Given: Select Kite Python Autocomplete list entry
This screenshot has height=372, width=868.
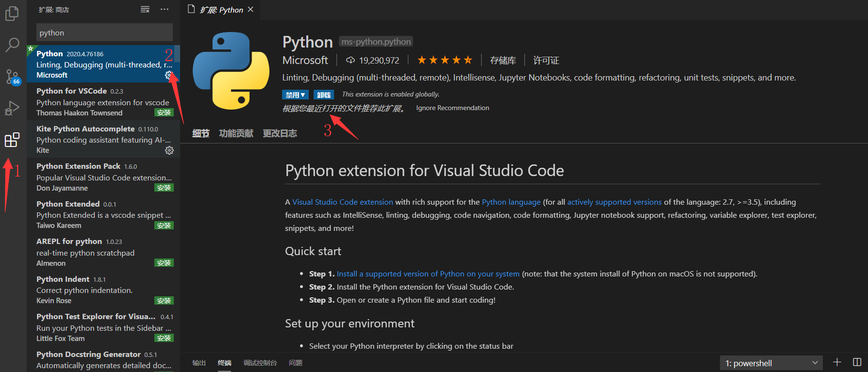Looking at the screenshot, I should point(103,139).
